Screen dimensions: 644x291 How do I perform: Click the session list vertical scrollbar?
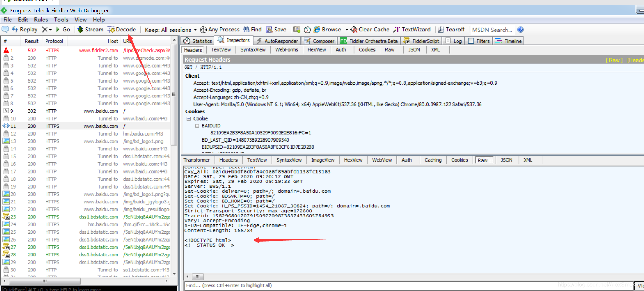point(174,94)
